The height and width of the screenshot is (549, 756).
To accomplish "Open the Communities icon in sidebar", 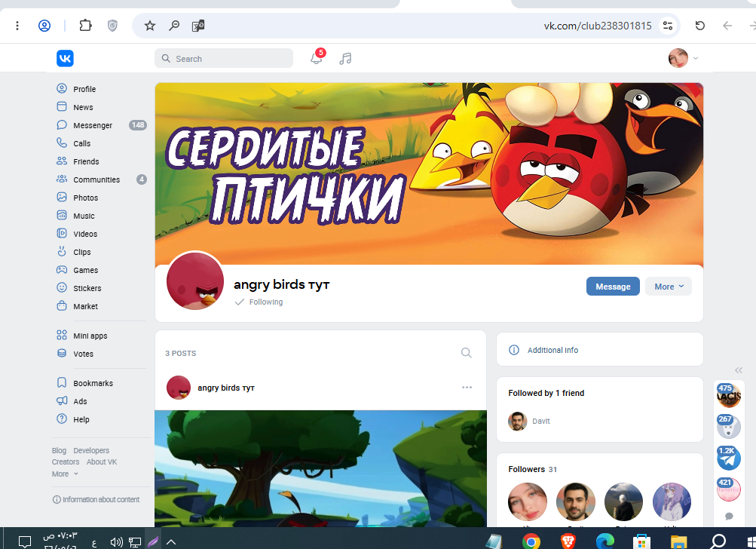I will click(62, 179).
